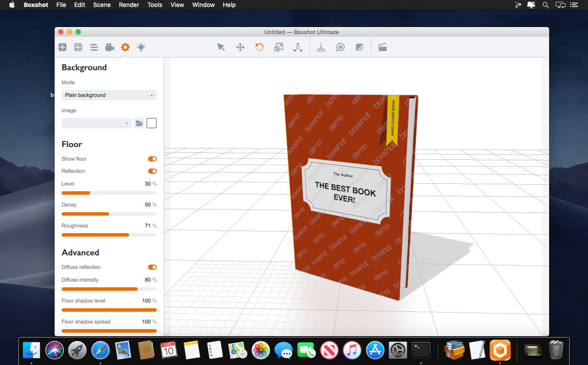Open the lighting bulb panel

point(141,47)
